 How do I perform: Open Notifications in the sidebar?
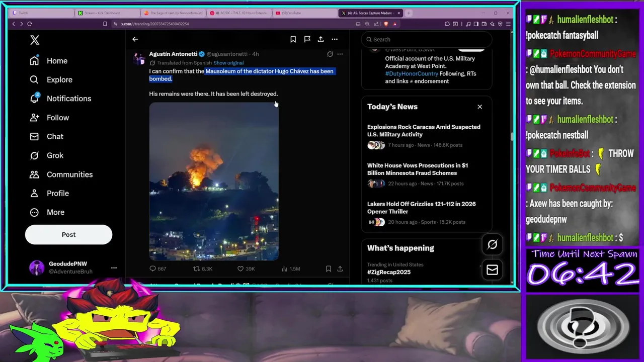[60, 99]
